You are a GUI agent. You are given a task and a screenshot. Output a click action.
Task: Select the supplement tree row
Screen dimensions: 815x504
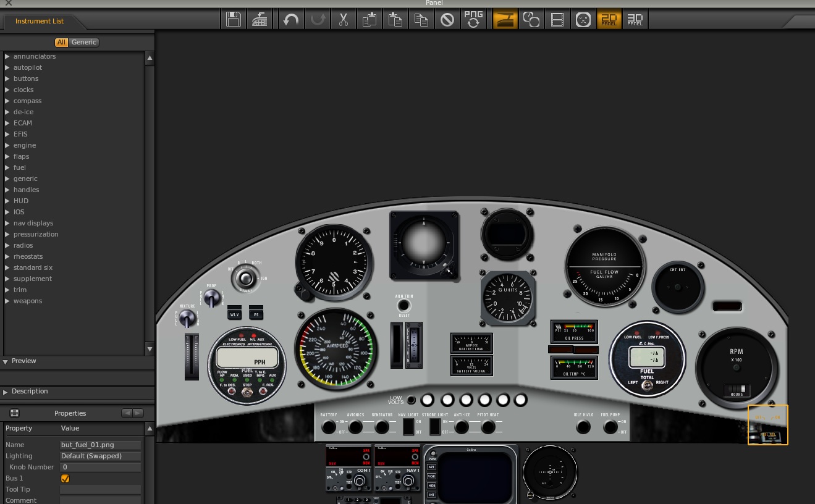click(73, 279)
